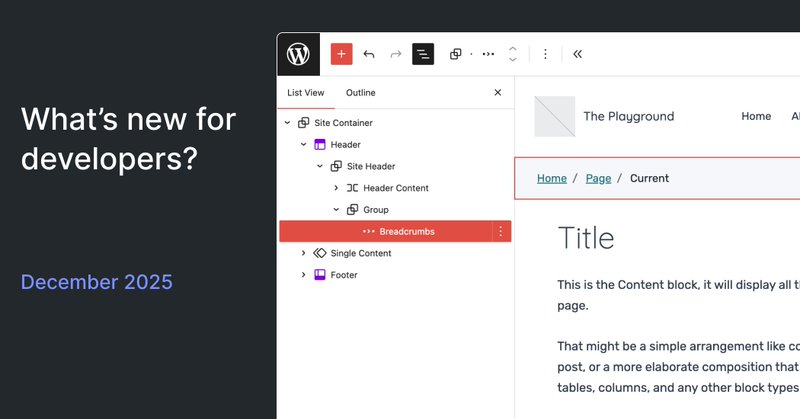Select the Footer row in list view
800x419 pixels.
[395, 275]
